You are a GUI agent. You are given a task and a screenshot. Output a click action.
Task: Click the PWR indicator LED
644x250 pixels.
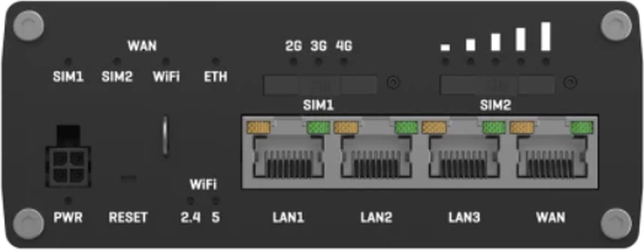pos(68,201)
